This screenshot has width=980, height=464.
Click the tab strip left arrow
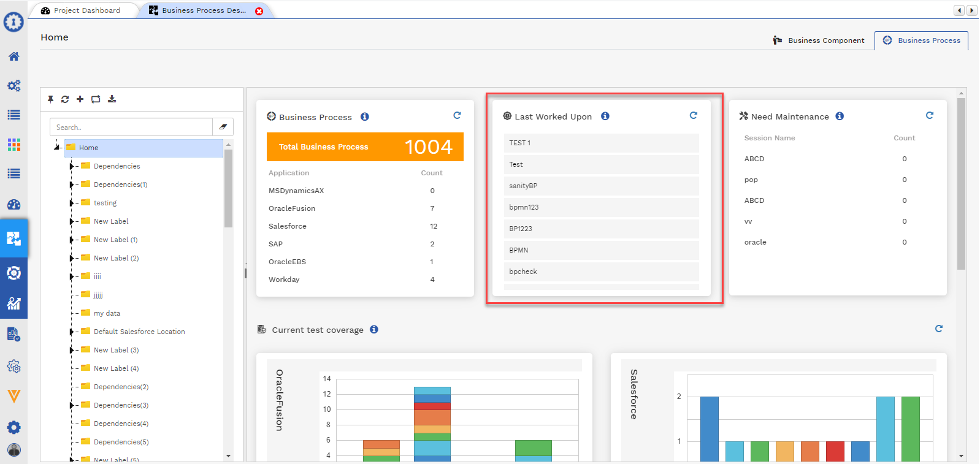point(959,10)
